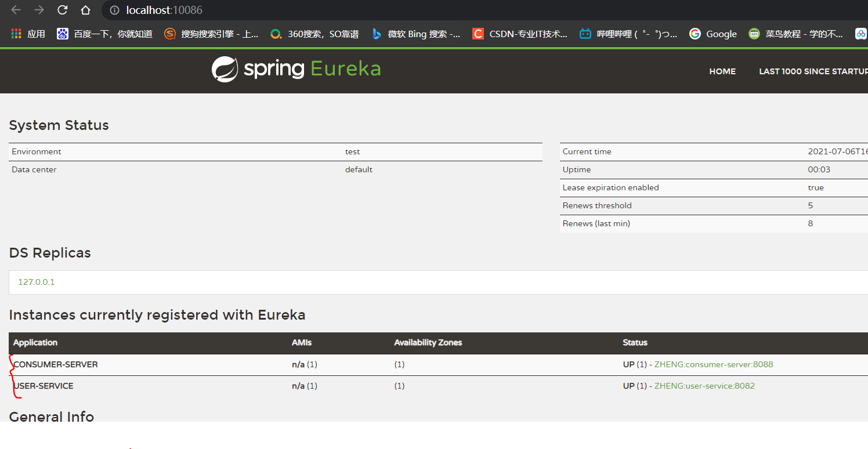The image size is (868, 449).
Task: Click the site info icon in address bar
Action: 114,10
